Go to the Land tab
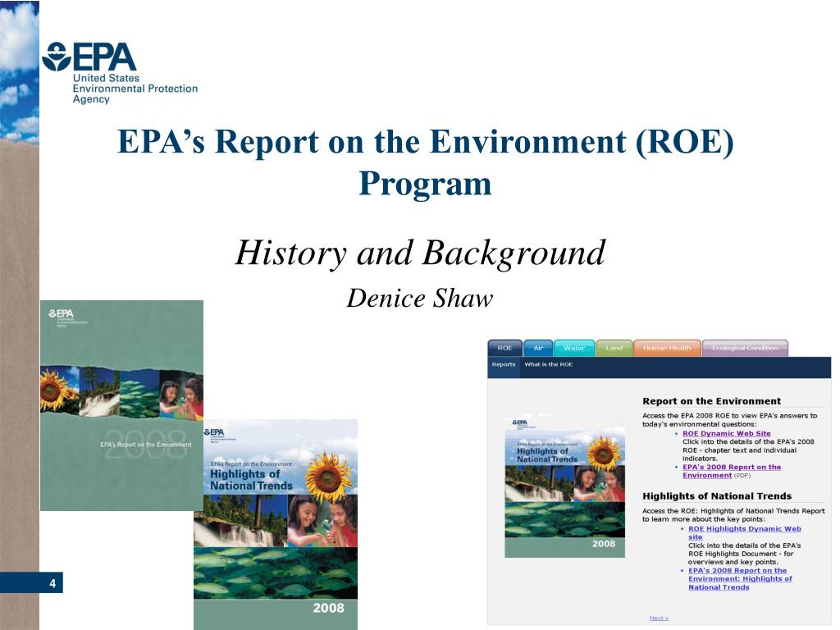The width and height of the screenshot is (840, 630). tap(614, 348)
